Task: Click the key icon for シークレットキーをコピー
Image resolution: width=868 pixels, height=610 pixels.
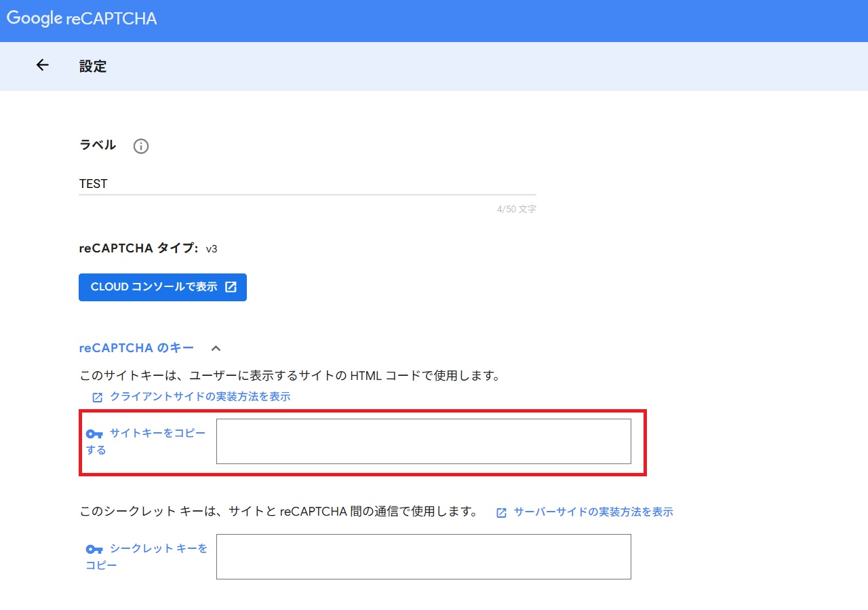Action: coord(94,549)
